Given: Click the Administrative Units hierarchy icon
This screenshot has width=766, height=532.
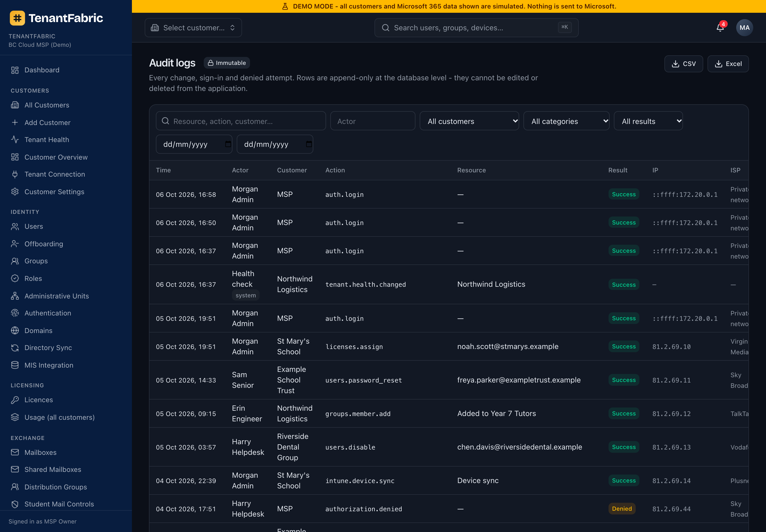Looking at the screenshot, I should point(15,296).
